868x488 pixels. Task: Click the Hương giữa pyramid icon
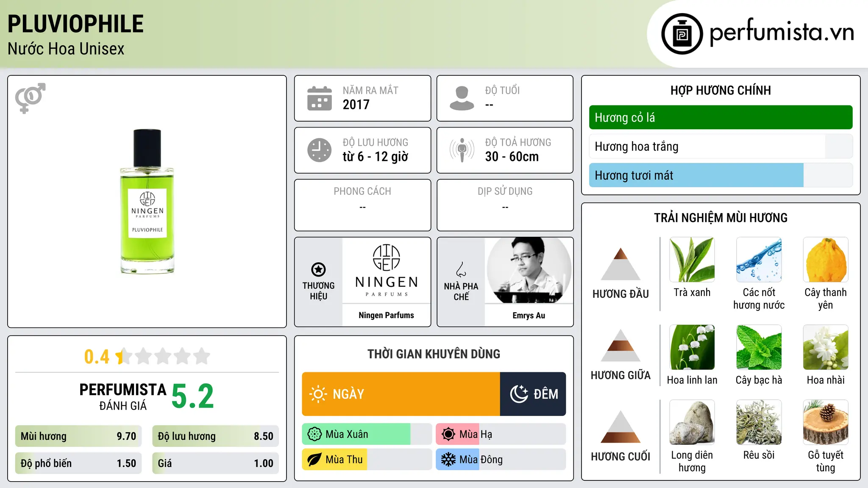point(620,345)
